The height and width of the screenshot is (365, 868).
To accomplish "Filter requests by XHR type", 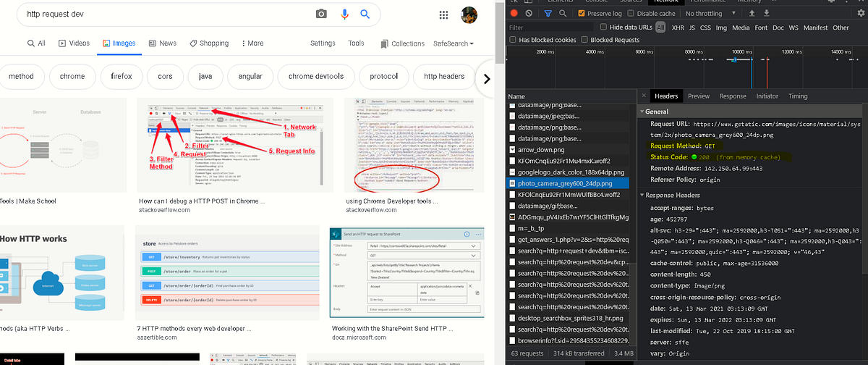I will click(678, 28).
